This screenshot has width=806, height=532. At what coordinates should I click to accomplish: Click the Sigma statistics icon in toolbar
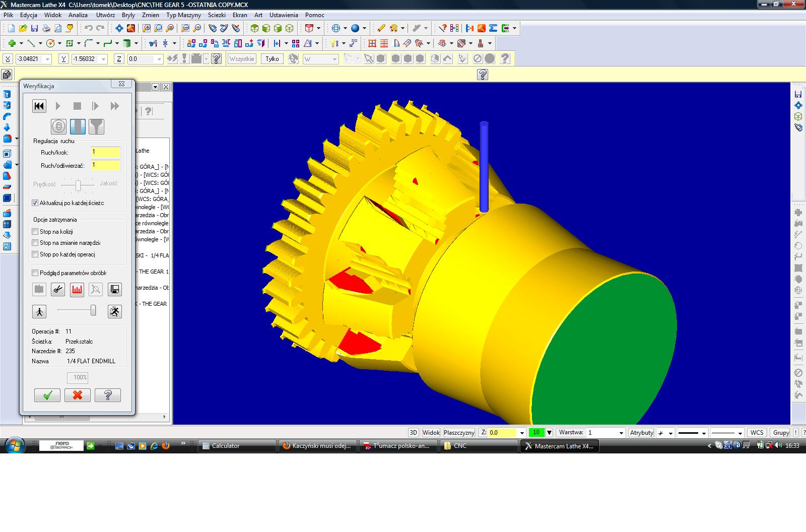coord(493,28)
